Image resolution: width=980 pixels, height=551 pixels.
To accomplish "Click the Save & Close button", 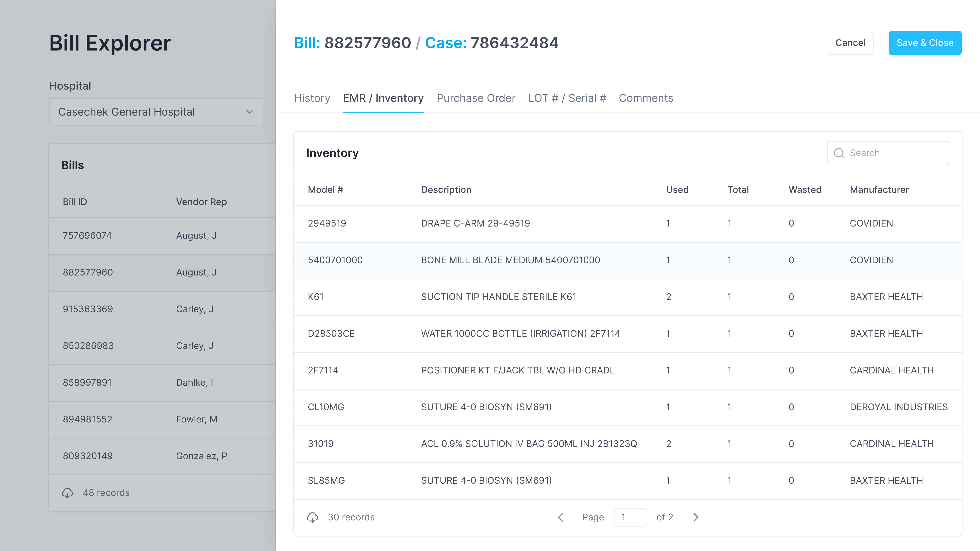I will coord(925,43).
